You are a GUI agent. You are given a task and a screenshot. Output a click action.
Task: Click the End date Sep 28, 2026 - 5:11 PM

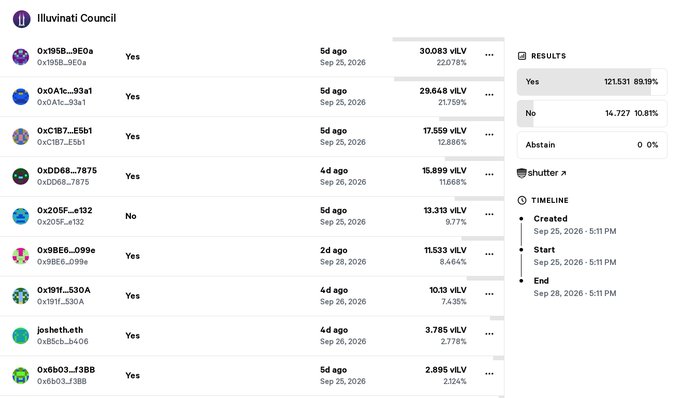coord(575,294)
